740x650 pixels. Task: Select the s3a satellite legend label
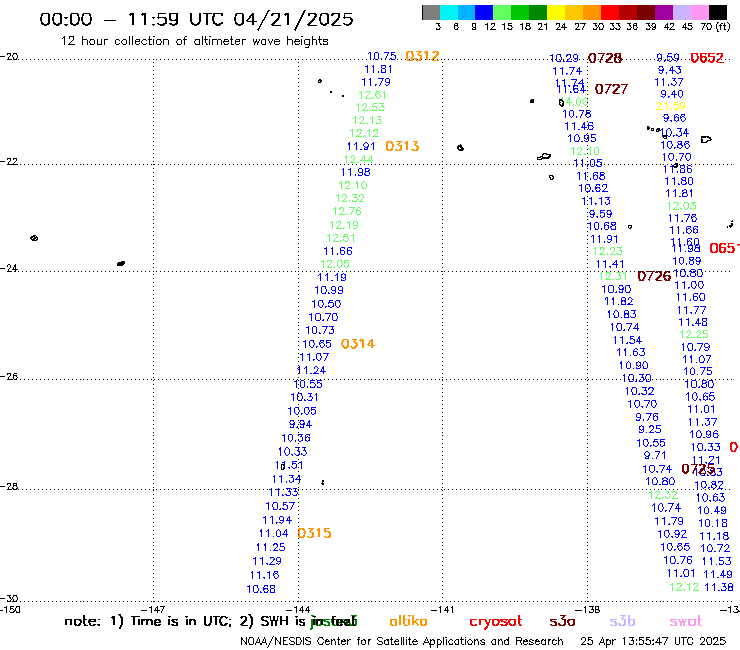coord(562,621)
